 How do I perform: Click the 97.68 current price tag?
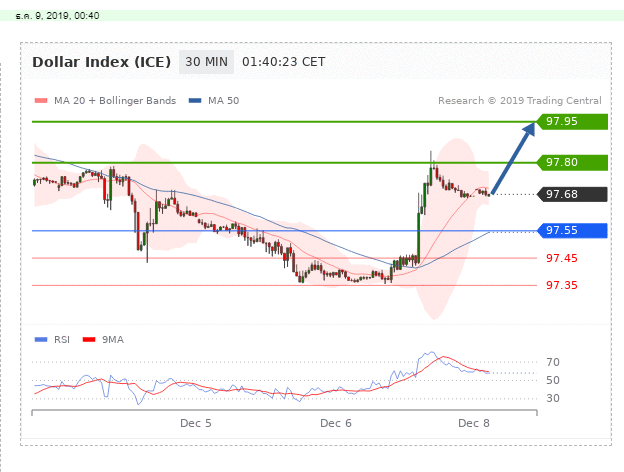(572, 194)
